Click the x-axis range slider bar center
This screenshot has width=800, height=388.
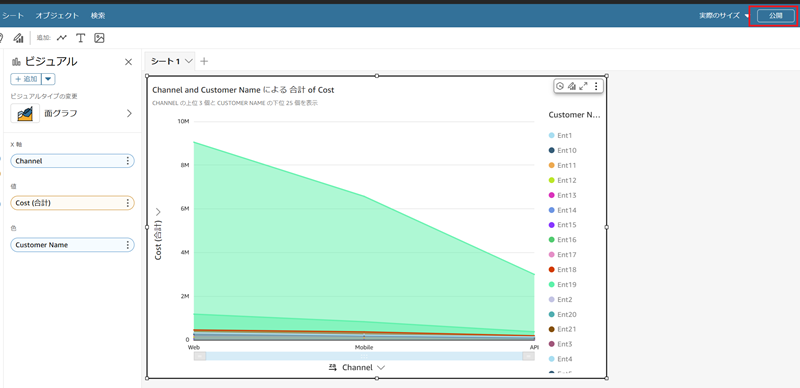pyautogui.click(x=364, y=356)
